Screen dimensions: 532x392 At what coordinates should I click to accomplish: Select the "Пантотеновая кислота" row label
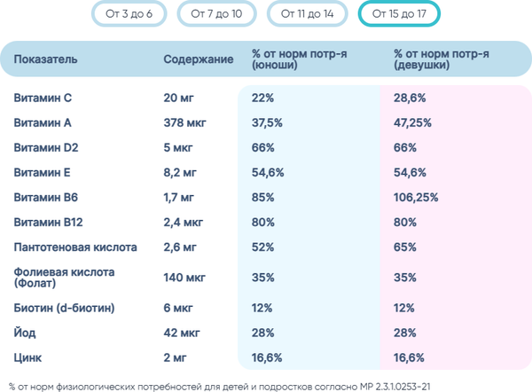pos(73,246)
